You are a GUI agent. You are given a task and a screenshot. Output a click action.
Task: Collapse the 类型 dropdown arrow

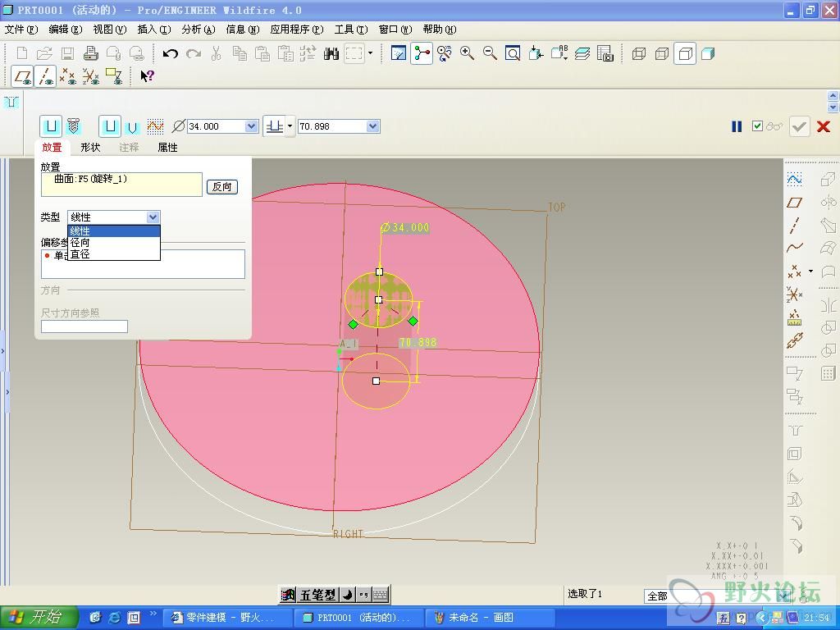[x=153, y=217]
